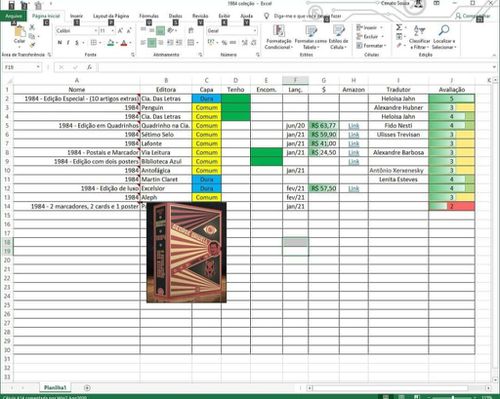Select the Planilha1 sheet tab
The image size is (500, 399).
point(55,387)
